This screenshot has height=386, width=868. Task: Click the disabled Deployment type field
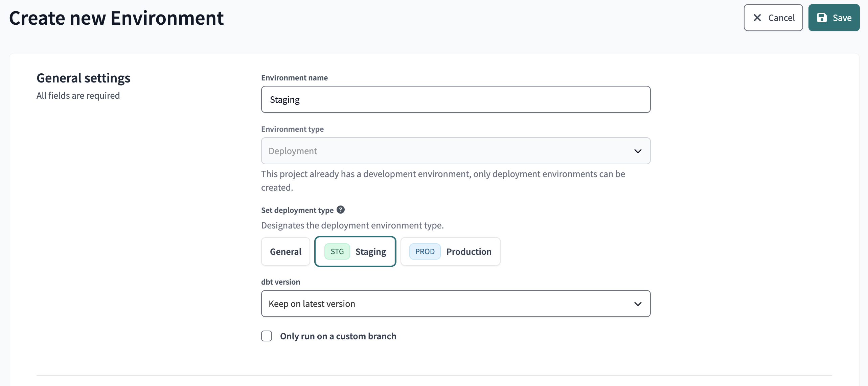456,151
